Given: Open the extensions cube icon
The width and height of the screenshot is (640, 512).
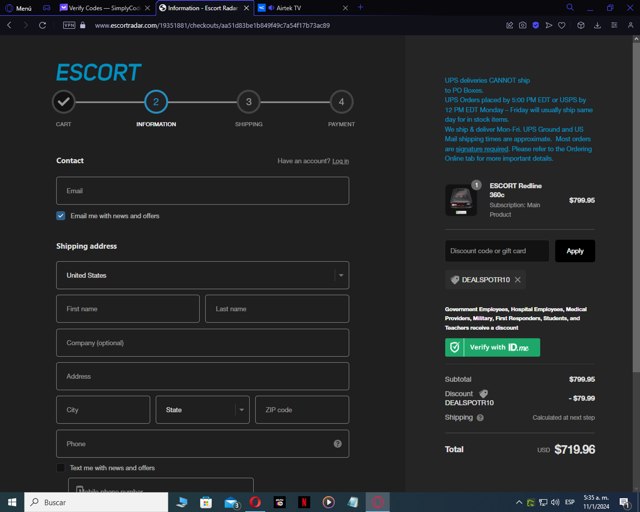Looking at the screenshot, I should 580,25.
